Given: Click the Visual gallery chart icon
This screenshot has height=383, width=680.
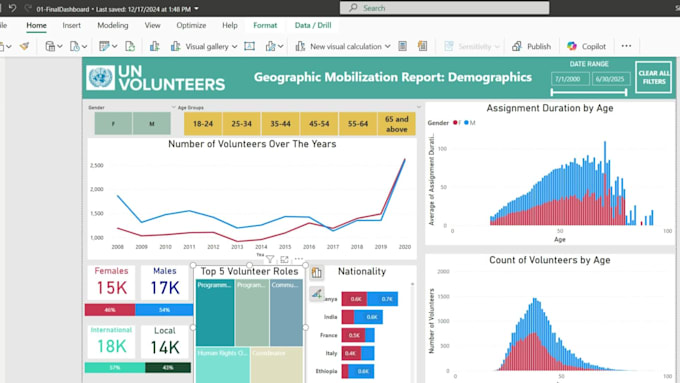Looking at the screenshot, I should tap(175, 46).
